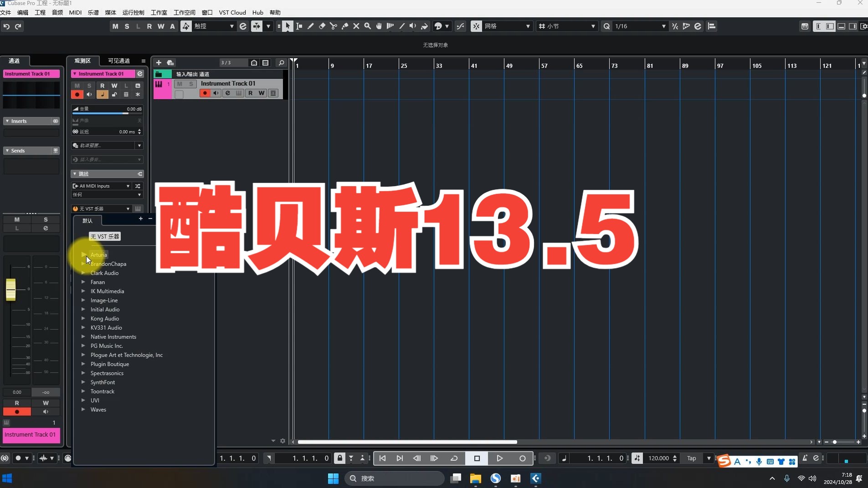Select the Split scissors tool

point(333,26)
